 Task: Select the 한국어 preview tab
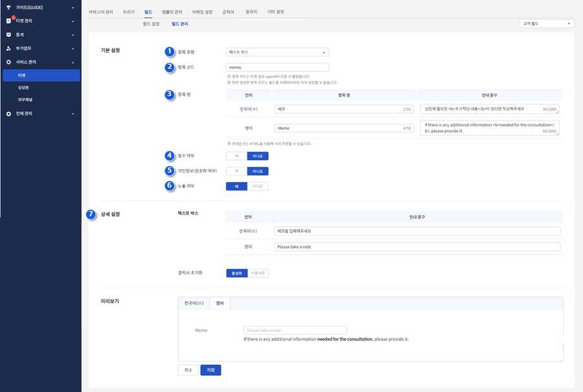(x=194, y=303)
